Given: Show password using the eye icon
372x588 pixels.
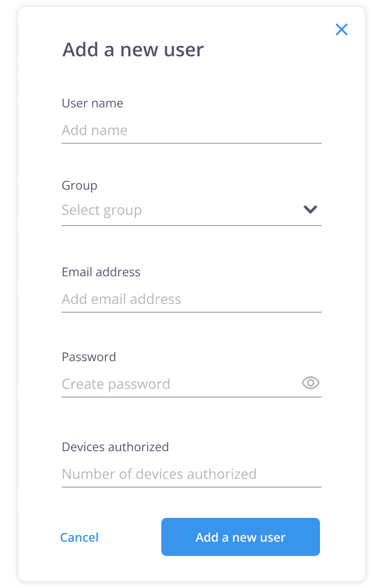Looking at the screenshot, I should (310, 383).
